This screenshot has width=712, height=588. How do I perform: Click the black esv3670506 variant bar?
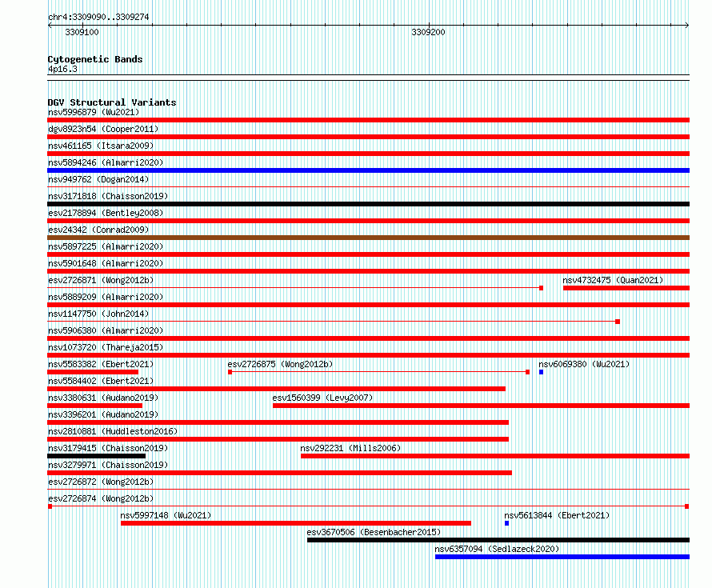(x=498, y=540)
